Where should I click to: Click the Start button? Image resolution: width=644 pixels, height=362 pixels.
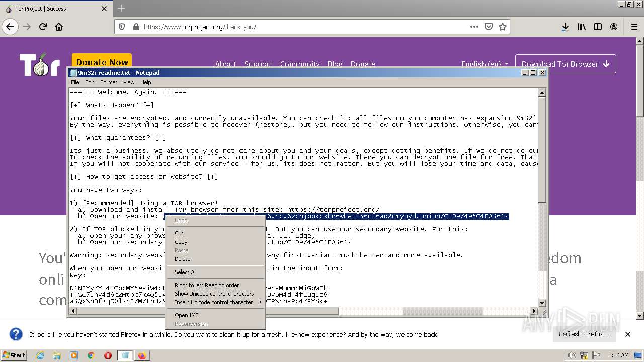pyautogui.click(x=14, y=355)
